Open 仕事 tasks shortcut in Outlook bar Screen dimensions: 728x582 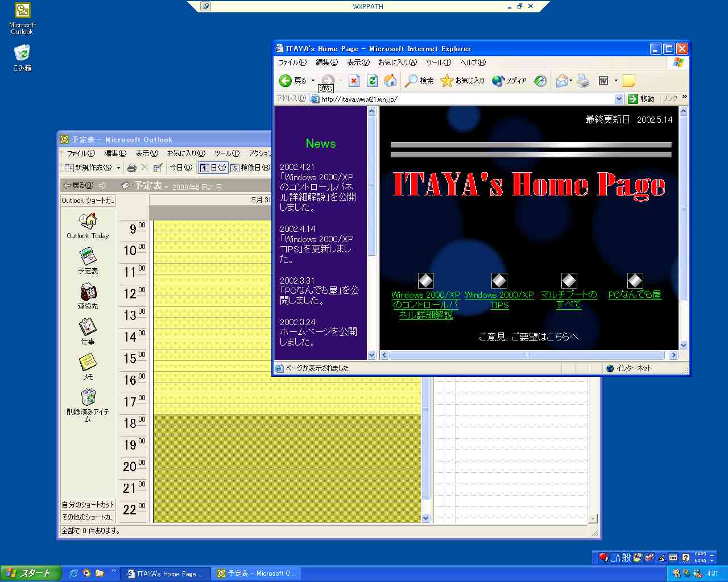[88, 331]
